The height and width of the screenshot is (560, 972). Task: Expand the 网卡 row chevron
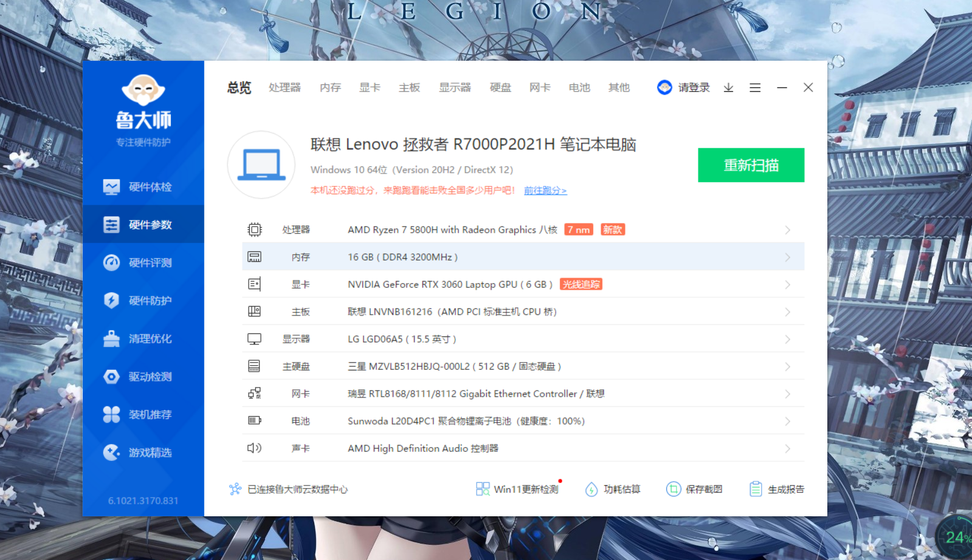pos(787,394)
